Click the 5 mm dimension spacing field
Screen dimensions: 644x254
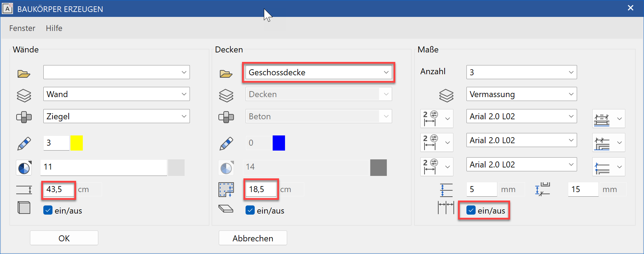482,189
